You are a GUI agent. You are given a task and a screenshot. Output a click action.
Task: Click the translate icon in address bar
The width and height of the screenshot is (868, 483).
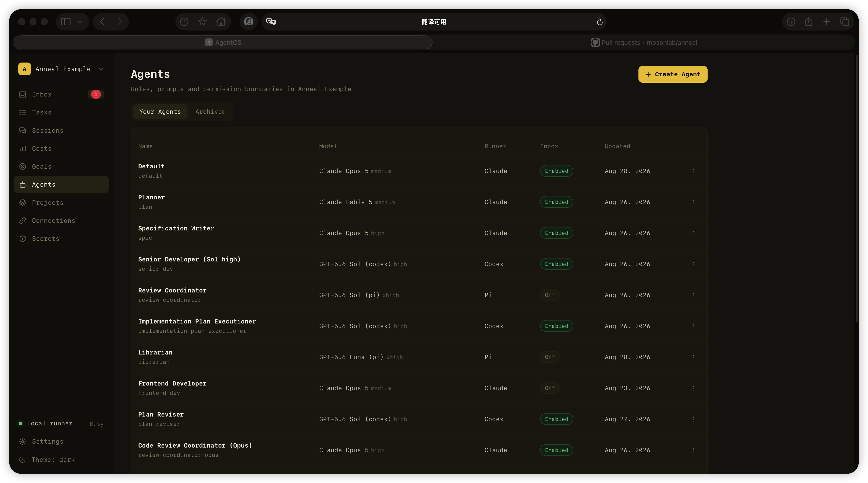pyautogui.click(x=271, y=22)
